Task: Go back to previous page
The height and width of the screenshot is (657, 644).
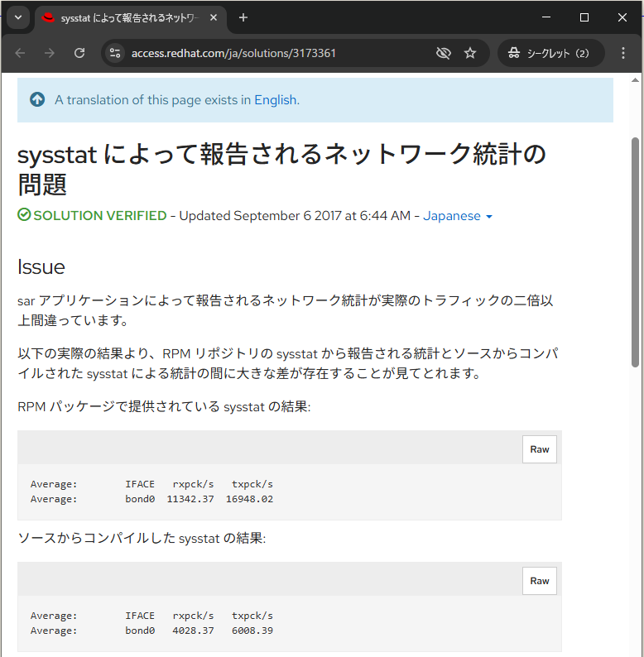Action: [20, 53]
